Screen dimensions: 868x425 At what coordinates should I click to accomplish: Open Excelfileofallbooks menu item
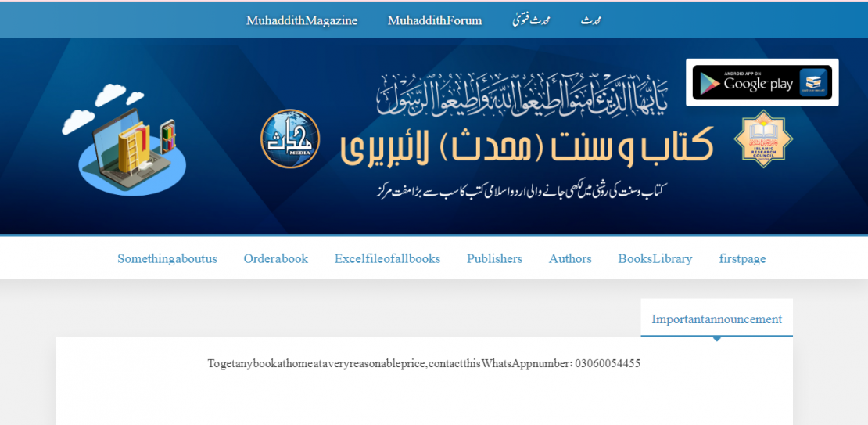[x=387, y=258]
